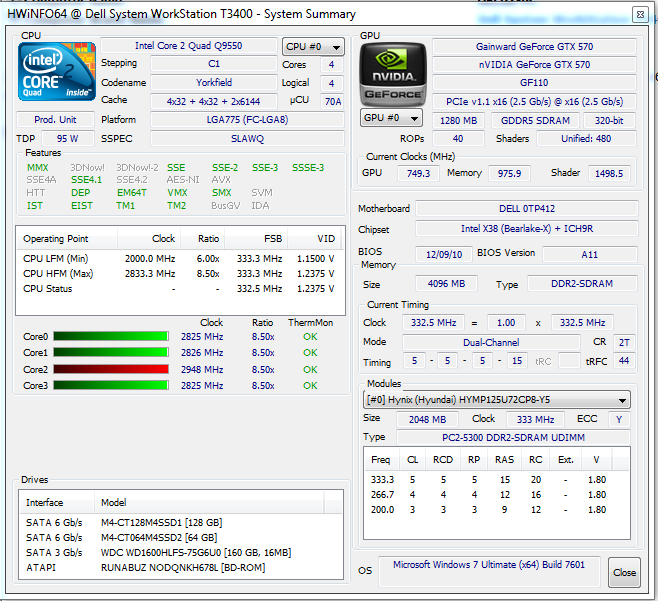Screen dimensions: 658x601
Task: Click the Ratio column header in operating points
Action: pos(203,239)
